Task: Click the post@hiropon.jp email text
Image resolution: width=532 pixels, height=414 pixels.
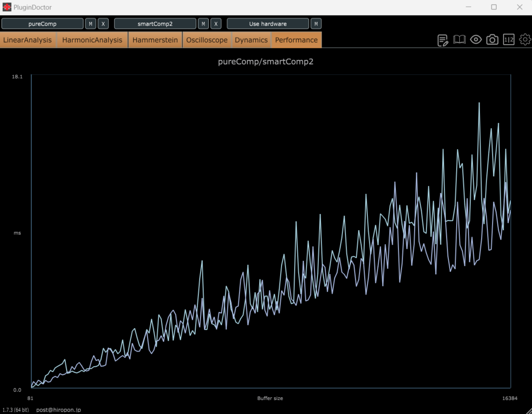Action: pos(58,410)
